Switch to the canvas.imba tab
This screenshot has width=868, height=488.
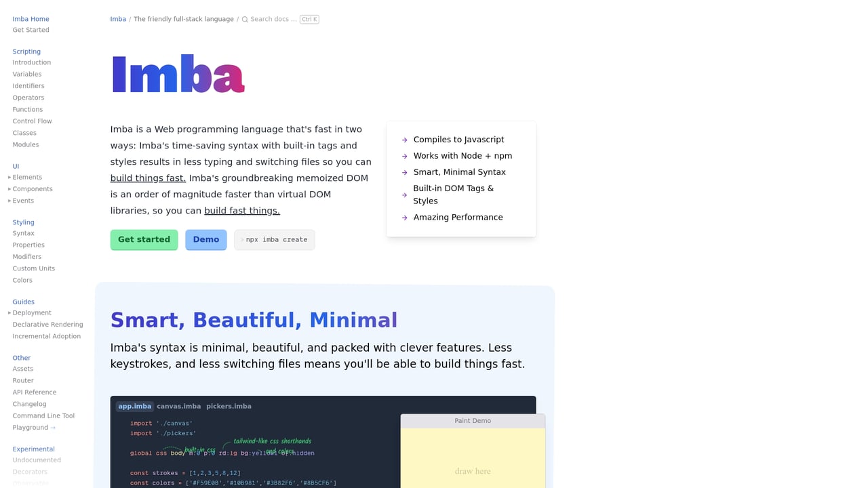coord(179,406)
